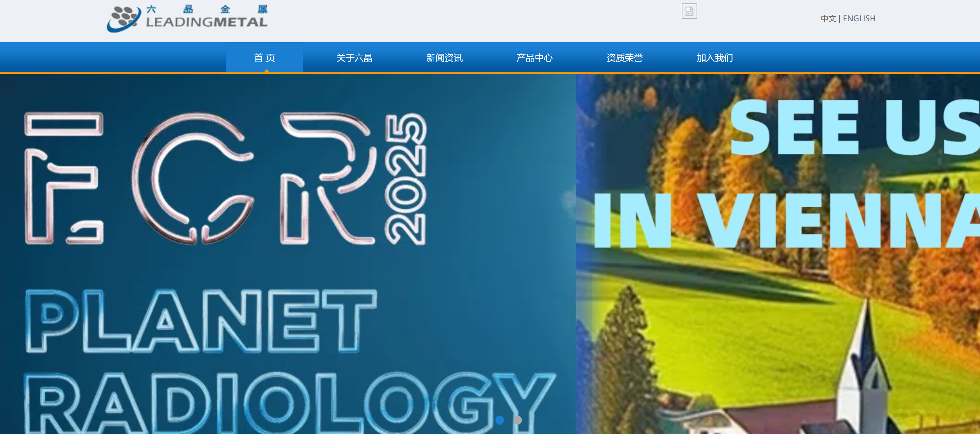Navigate to 资质荣誉 page
980x434 pixels.
tap(624, 58)
